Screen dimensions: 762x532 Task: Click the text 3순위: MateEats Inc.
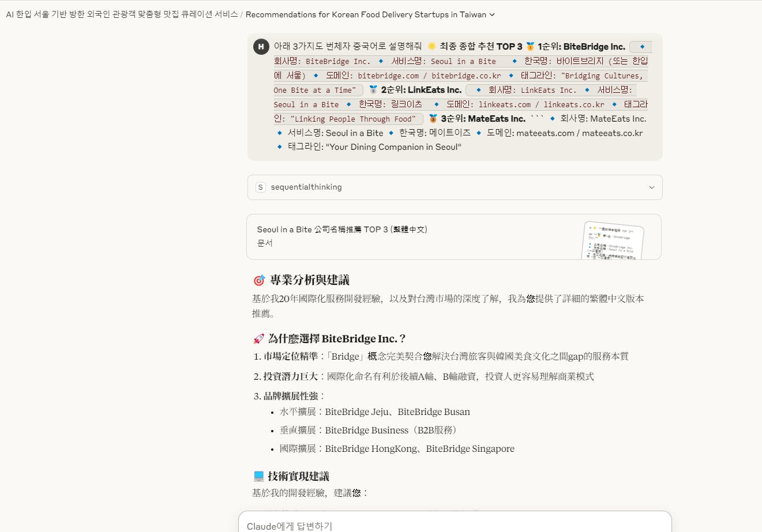(483, 119)
